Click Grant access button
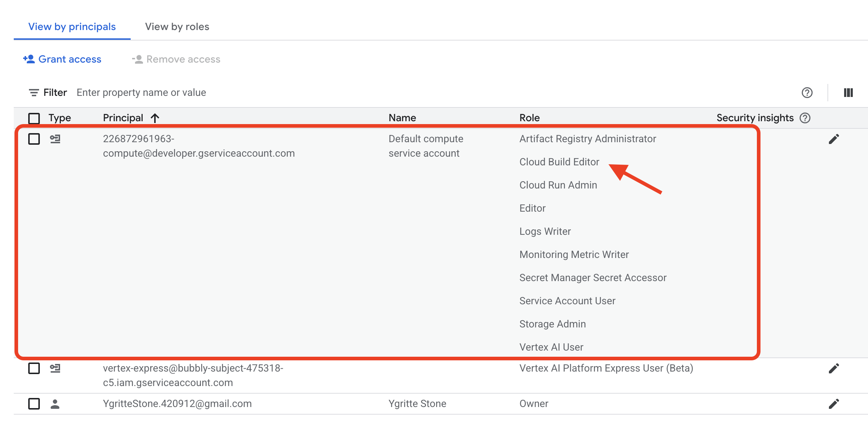Screen dimensions: 868x445 pos(62,59)
